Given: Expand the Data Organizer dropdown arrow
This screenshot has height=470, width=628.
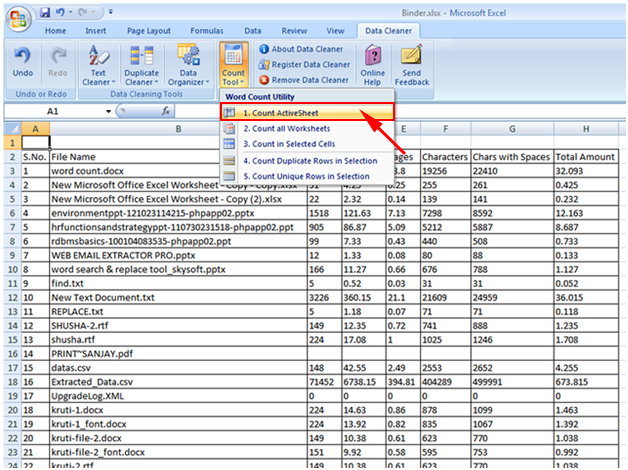Looking at the screenshot, I should pos(207,82).
